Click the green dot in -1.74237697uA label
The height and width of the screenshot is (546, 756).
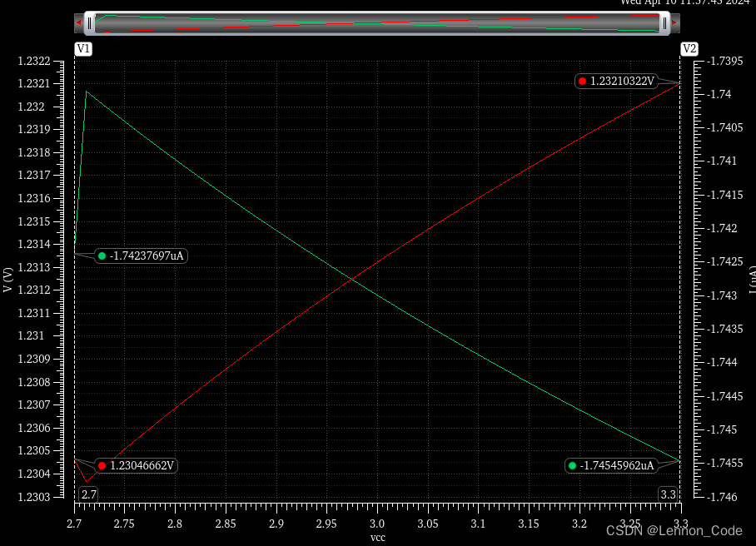pos(102,256)
